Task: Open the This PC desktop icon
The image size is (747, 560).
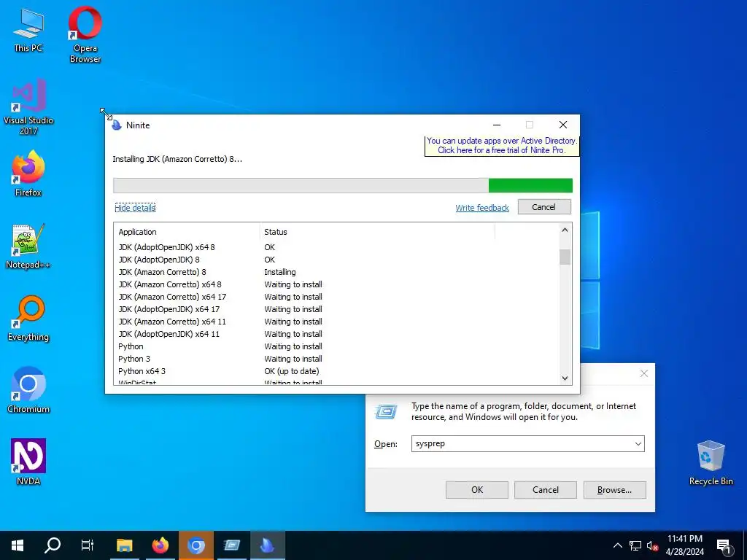Action: (x=28, y=31)
